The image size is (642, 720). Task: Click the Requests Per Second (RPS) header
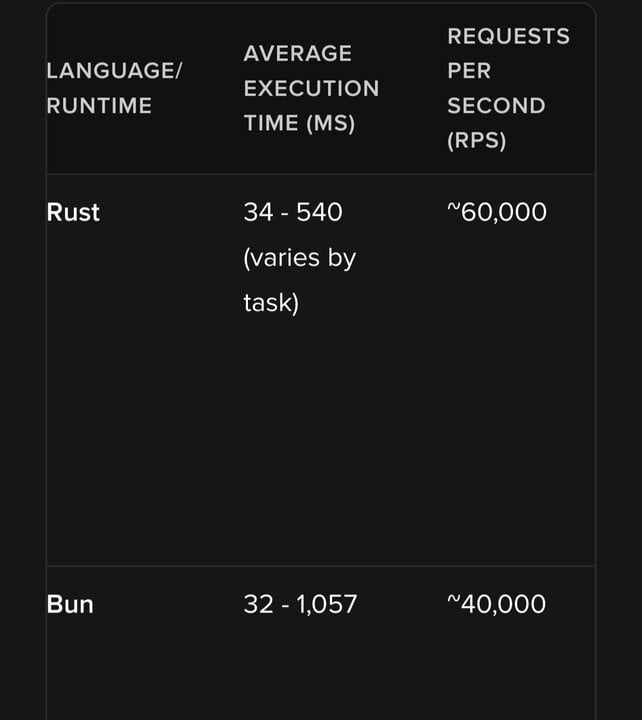pos(508,88)
